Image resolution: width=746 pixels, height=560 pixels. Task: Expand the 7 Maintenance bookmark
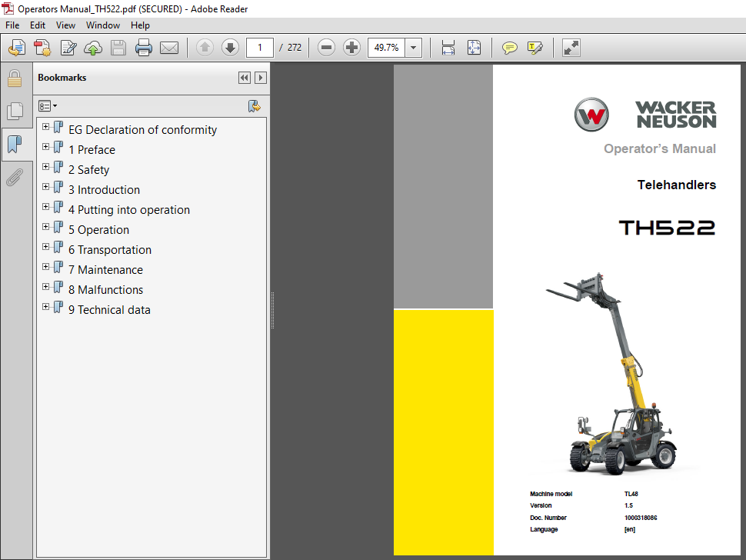pos(45,266)
